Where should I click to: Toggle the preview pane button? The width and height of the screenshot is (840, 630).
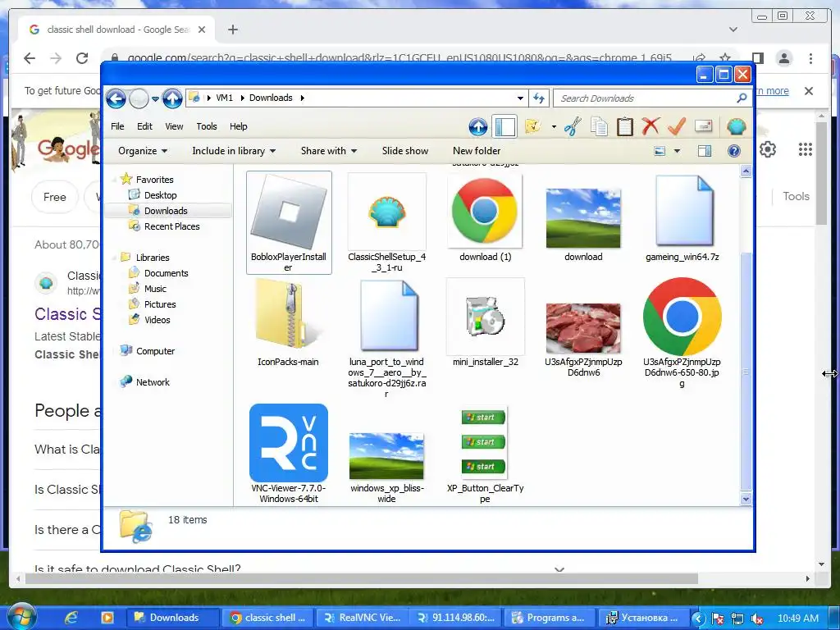tap(705, 151)
